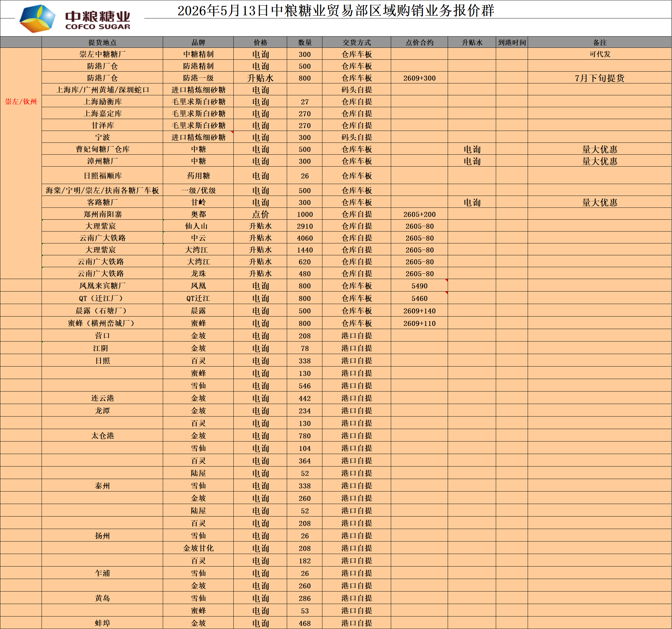672x629 pixels.
Task: Click the quantity 4060 cell
Action: 305,237
